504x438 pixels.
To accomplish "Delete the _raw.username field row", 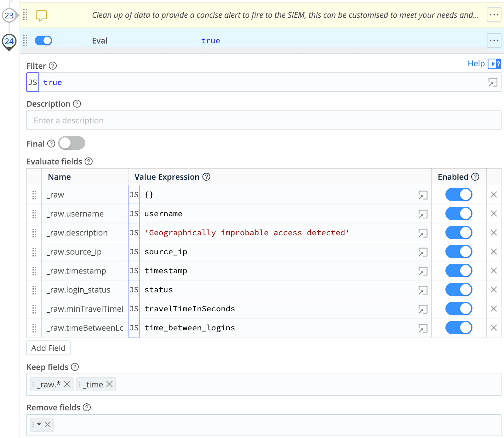I will pos(494,214).
